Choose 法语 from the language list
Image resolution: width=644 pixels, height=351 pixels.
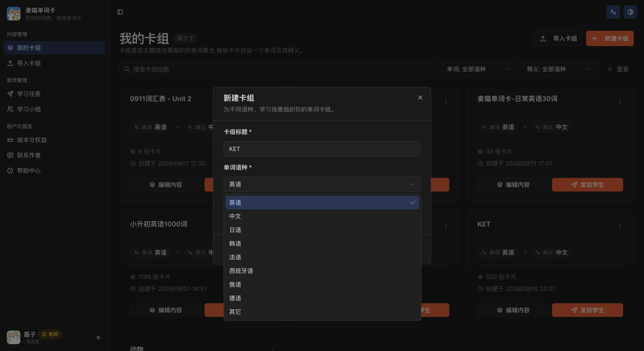(x=322, y=257)
